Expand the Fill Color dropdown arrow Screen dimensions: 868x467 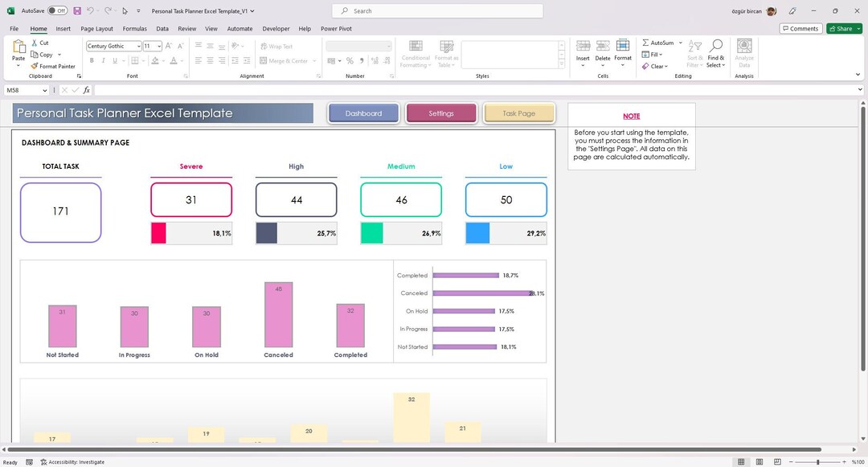162,60
